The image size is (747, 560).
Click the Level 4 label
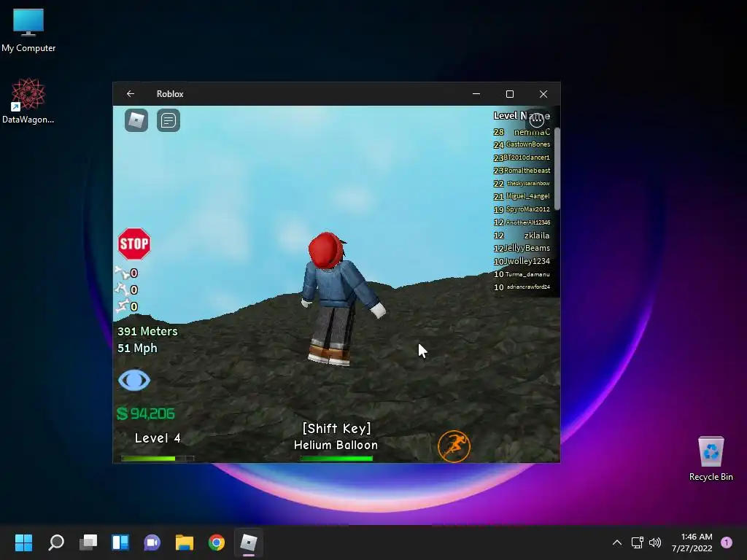tap(158, 438)
